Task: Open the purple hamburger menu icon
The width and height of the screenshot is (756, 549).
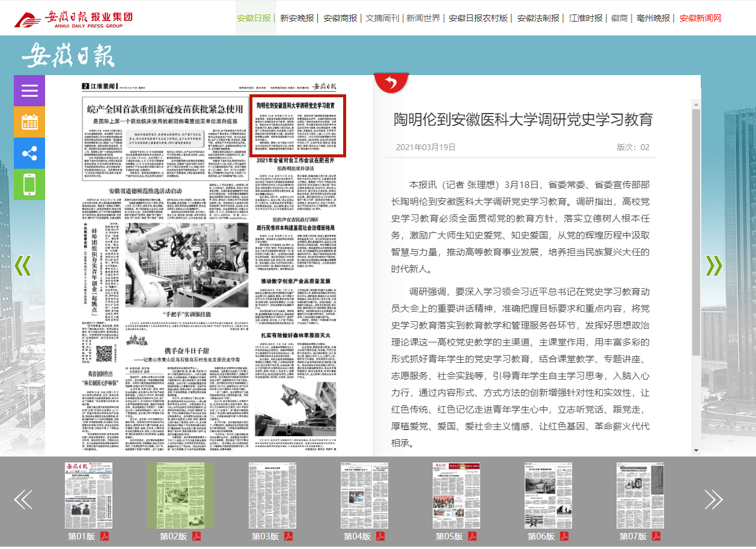Action: [29, 91]
